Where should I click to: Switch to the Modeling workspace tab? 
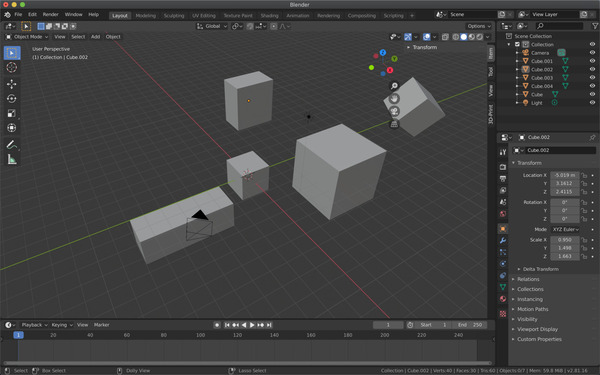[x=146, y=16]
